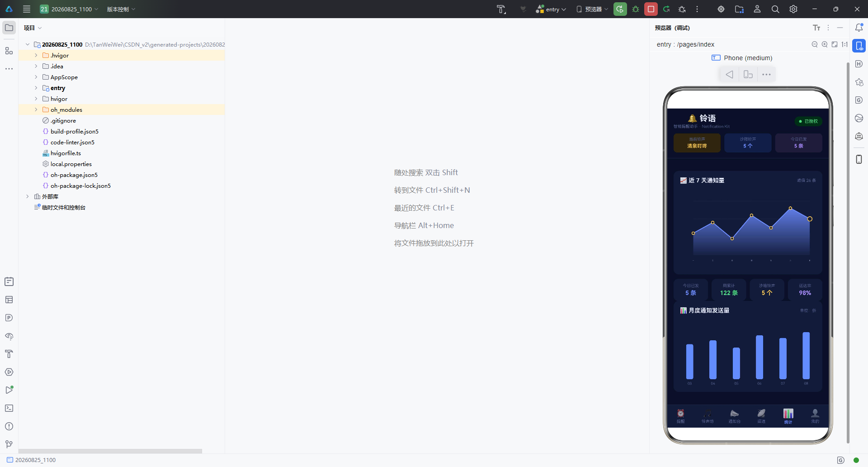Open the Problems tool window icon

pyautogui.click(x=9, y=426)
